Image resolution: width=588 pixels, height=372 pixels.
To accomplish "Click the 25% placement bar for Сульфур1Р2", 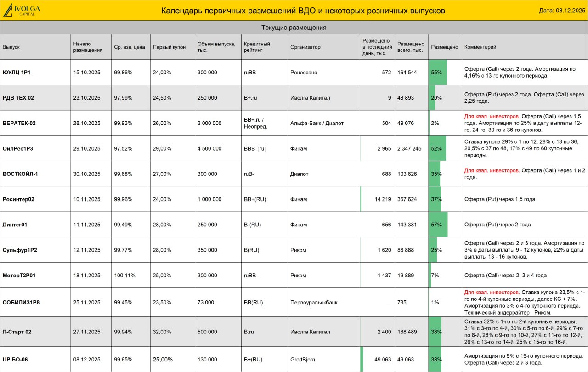I will [x=433, y=250].
